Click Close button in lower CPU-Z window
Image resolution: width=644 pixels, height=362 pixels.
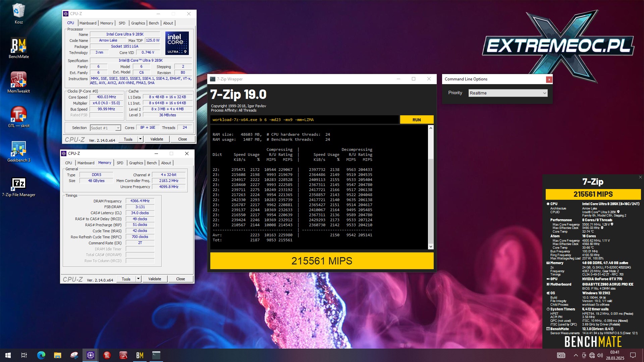(180, 279)
